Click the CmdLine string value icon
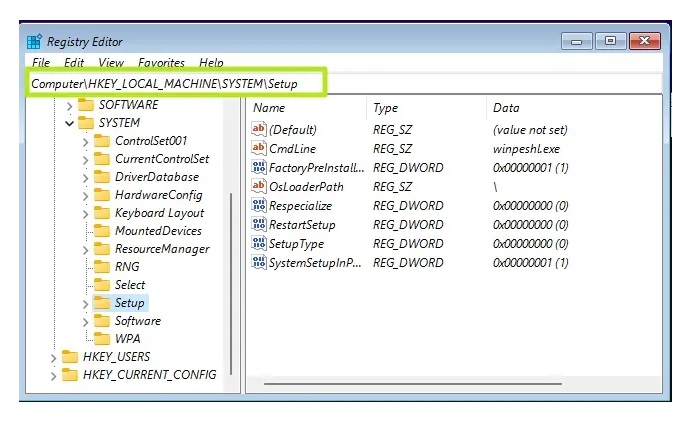Screen dimensions: 687x424 (259, 148)
